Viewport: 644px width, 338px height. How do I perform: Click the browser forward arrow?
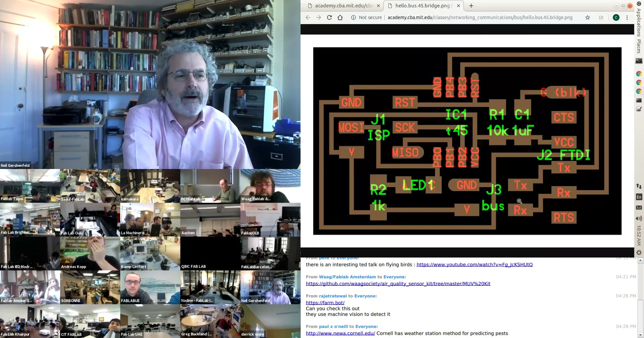[x=318, y=17]
